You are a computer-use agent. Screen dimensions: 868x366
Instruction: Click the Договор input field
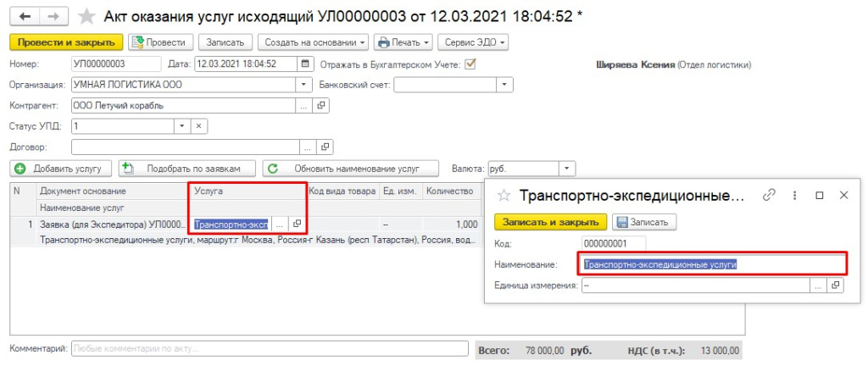[186, 147]
